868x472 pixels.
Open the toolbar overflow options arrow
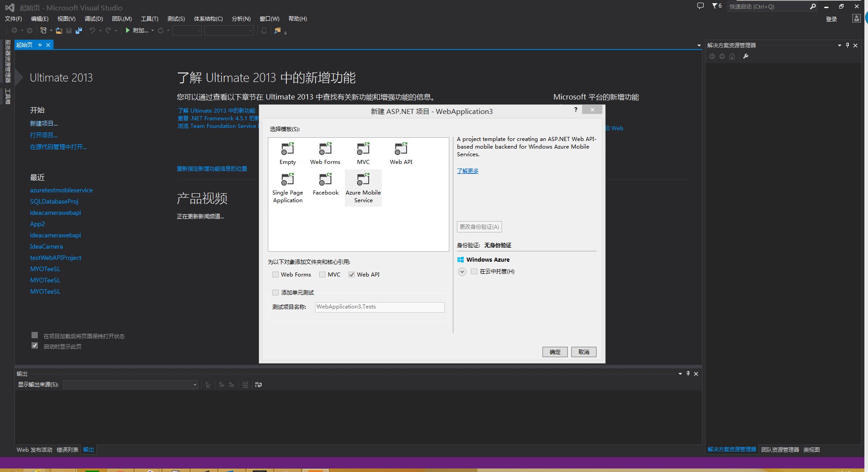(285, 32)
